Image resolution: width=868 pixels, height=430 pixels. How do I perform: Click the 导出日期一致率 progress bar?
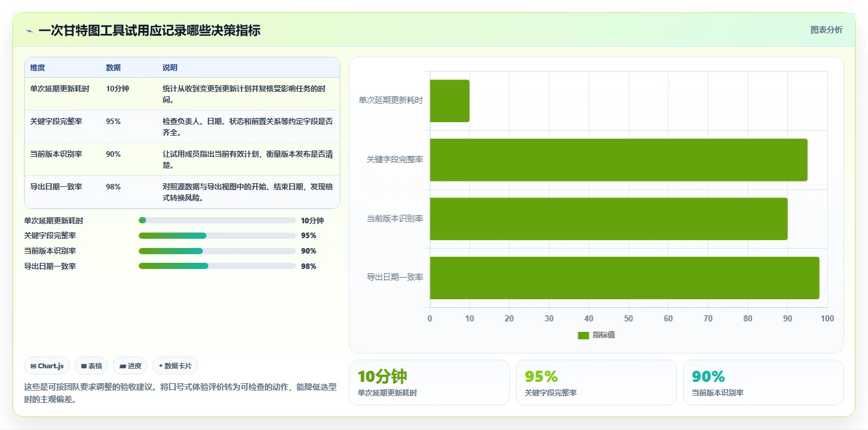coord(217,266)
